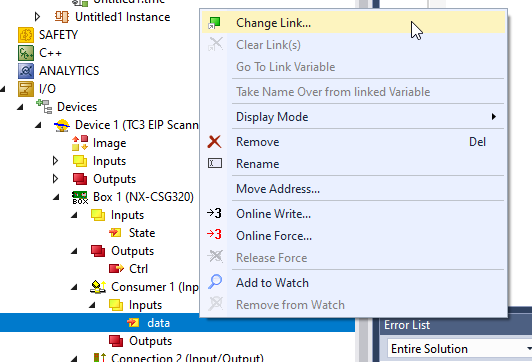Viewport: 532px width, 362px height.
Task: Collapse the Box 1 (NX-CSG320) node
Action: click(x=56, y=197)
